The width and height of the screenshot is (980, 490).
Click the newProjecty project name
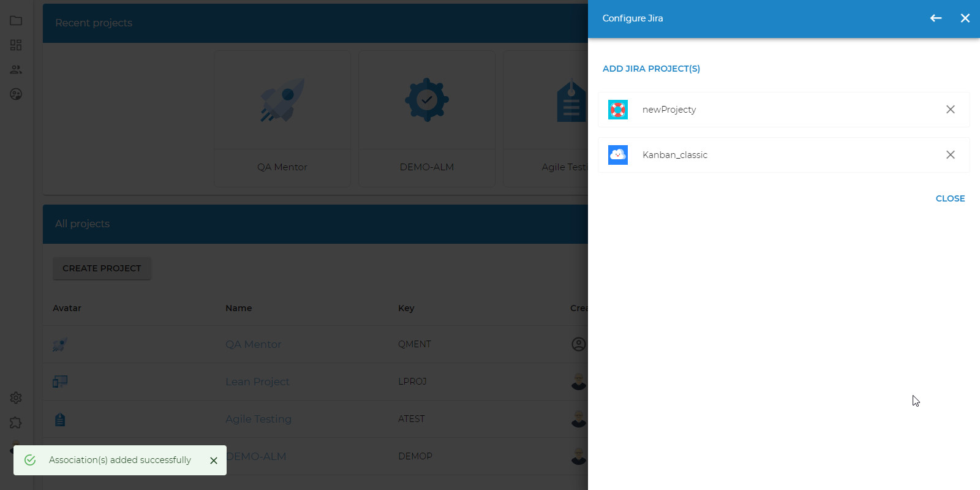tap(669, 110)
